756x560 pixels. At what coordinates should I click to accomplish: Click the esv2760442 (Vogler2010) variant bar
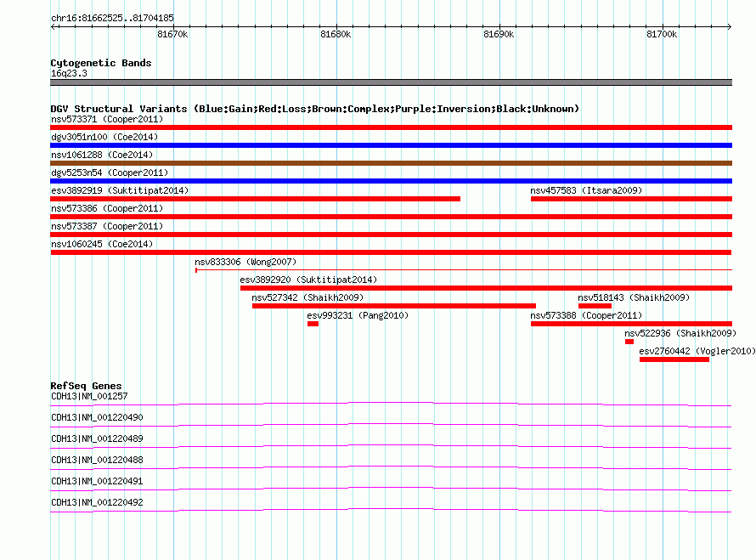[x=674, y=359]
